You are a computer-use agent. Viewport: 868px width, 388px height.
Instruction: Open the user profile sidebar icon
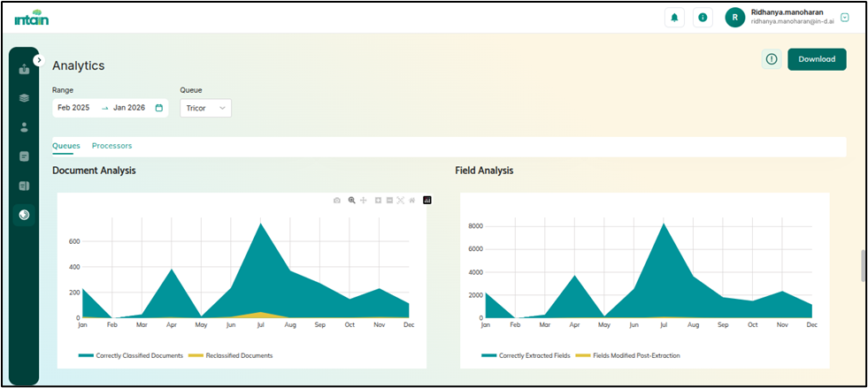(25, 126)
